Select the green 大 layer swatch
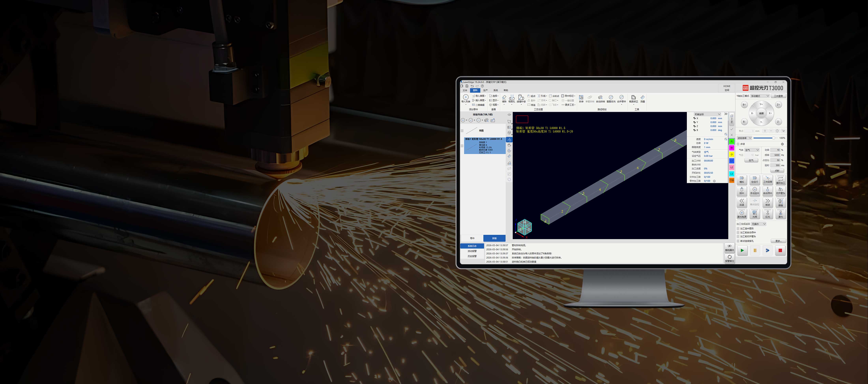The height and width of the screenshot is (384, 868). point(731,141)
